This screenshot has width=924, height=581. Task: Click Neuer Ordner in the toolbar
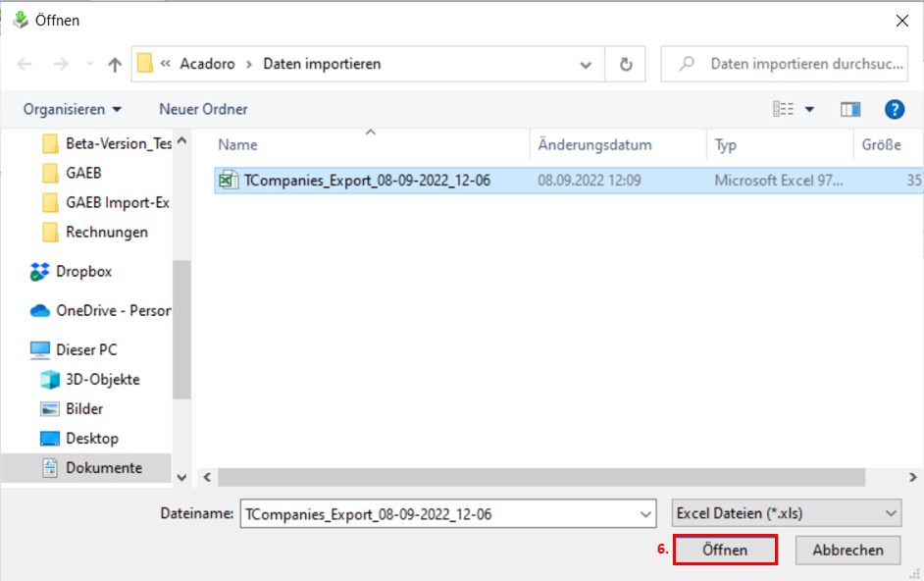tap(203, 109)
